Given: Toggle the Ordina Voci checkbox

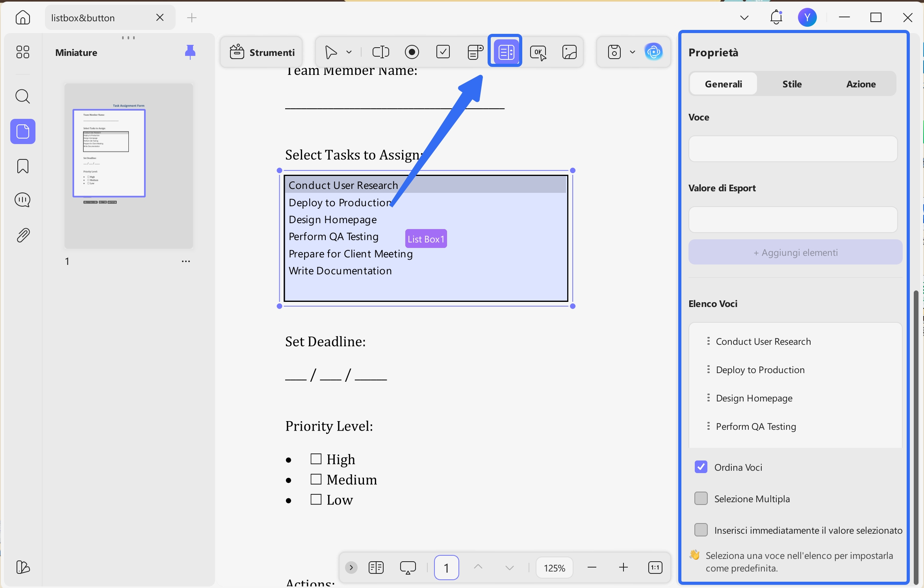Looking at the screenshot, I should [x=701, y=467].
